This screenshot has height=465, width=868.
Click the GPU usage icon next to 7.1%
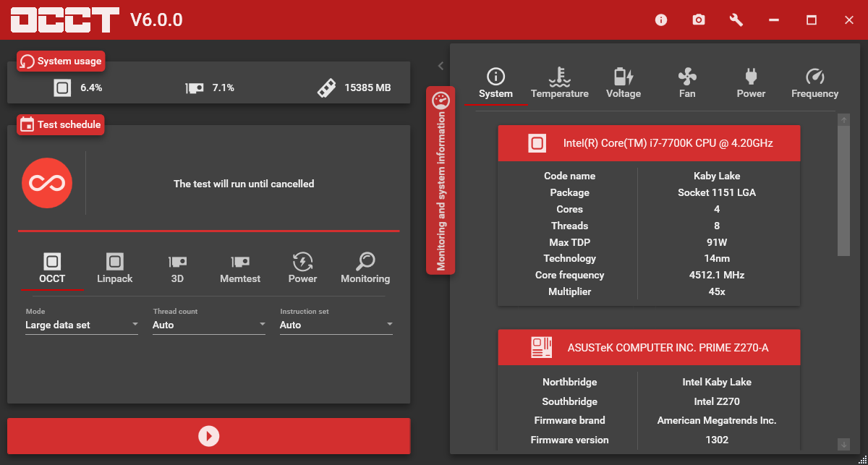coord(194,88)
